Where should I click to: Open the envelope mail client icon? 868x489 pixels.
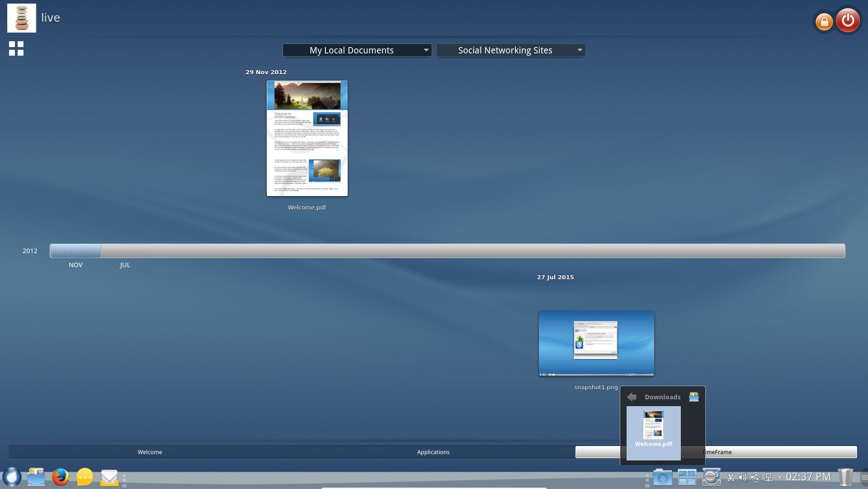[x=109, y=477]
